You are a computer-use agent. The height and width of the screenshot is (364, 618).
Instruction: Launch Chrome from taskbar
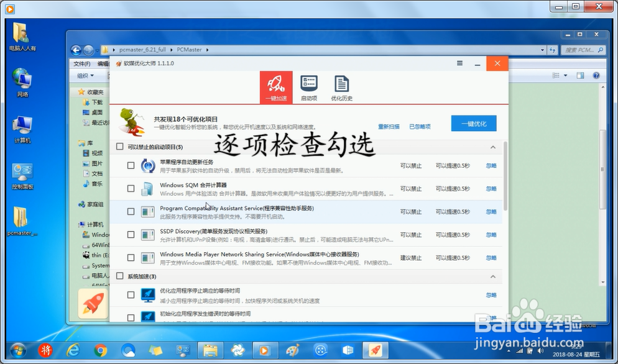[x=101, y=350]
